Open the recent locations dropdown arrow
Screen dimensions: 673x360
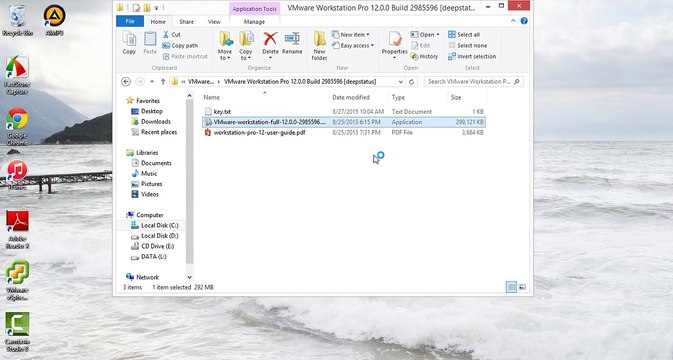tap(152, 82)
